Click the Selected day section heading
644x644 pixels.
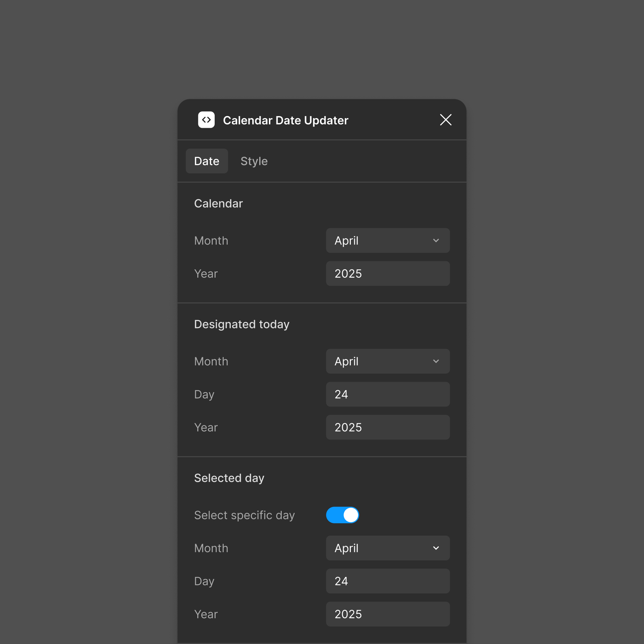point(229,478)
